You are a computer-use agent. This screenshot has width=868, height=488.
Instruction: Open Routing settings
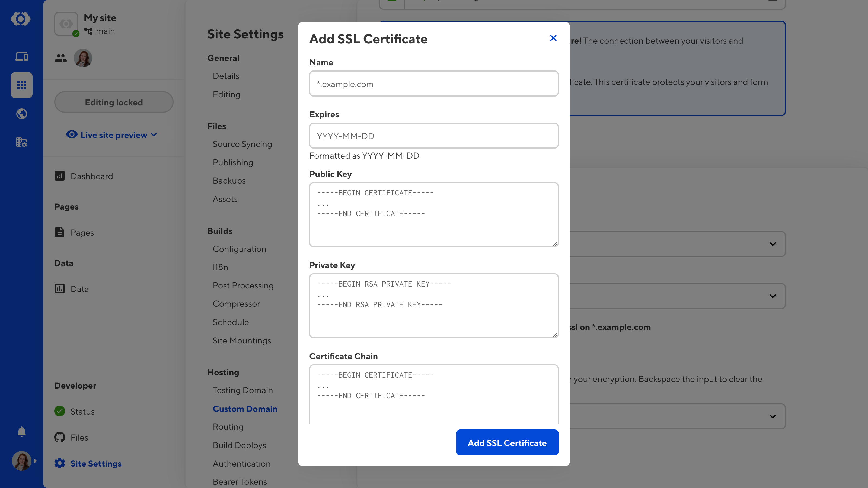click(x=228, y=427)
